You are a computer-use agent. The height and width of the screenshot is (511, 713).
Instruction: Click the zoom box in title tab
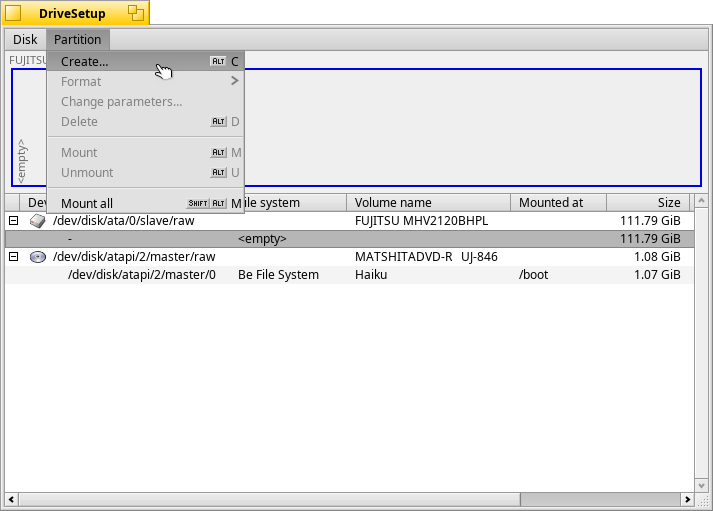click(x=135, y=13)
